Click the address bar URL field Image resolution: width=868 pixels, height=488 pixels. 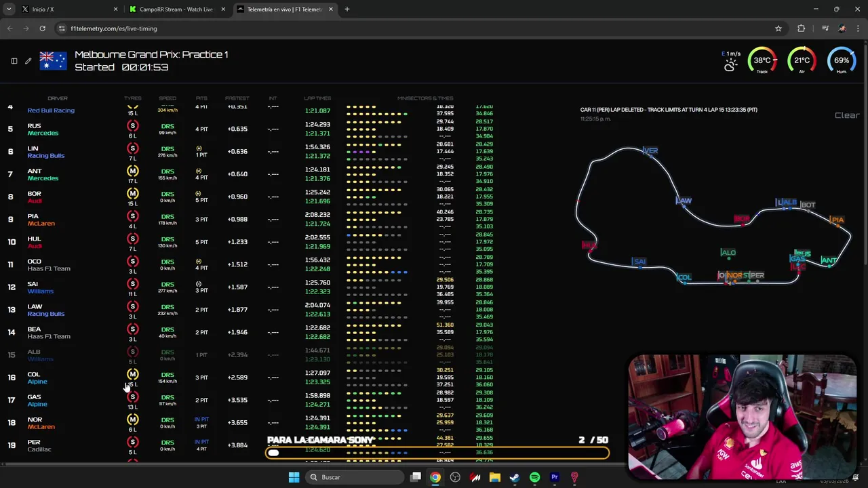[x=414, y=28]
